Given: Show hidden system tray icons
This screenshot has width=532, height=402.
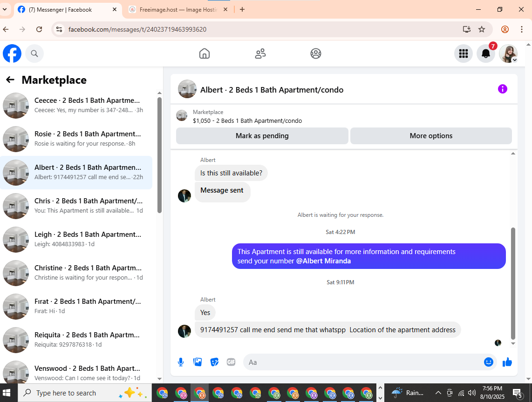Looking at the screenshot, I should (438, 393).
